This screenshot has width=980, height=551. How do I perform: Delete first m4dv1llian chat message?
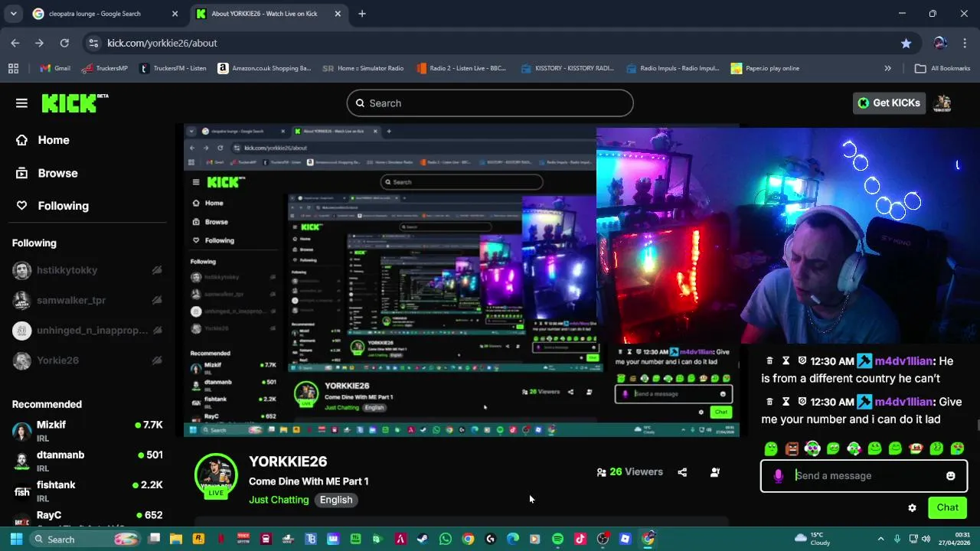769,361
